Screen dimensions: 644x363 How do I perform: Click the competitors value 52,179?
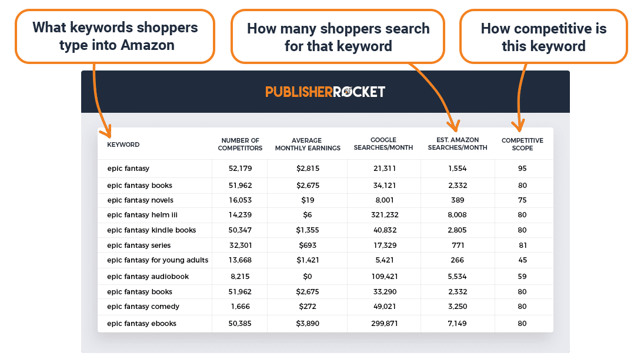pyautogui.click(x=241, y=168)
